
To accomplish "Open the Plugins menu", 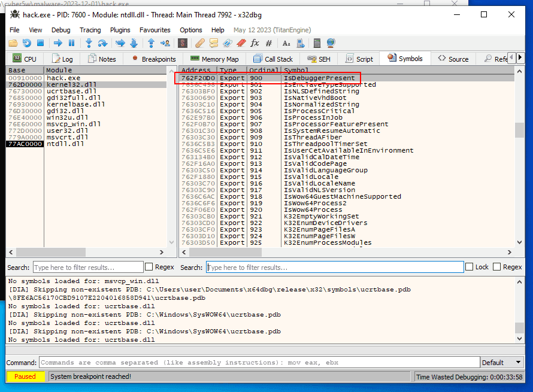I will tap(120, 29).
